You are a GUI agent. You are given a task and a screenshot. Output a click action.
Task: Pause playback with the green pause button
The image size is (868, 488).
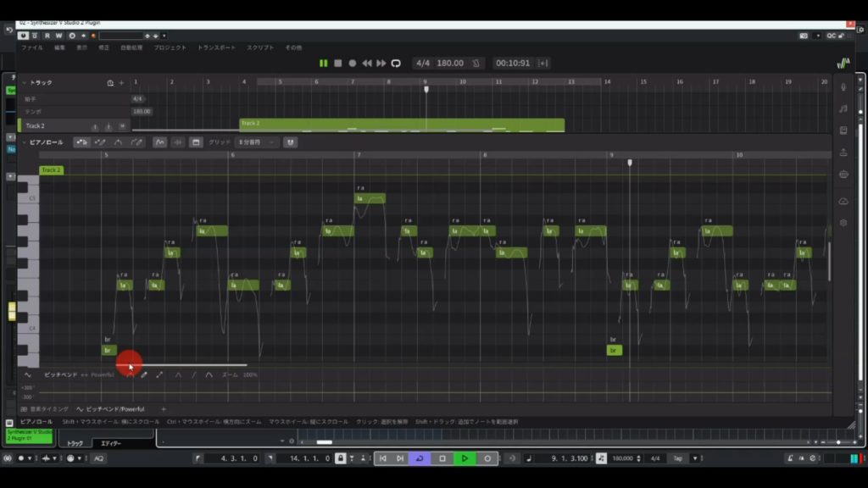pos(323,63)
